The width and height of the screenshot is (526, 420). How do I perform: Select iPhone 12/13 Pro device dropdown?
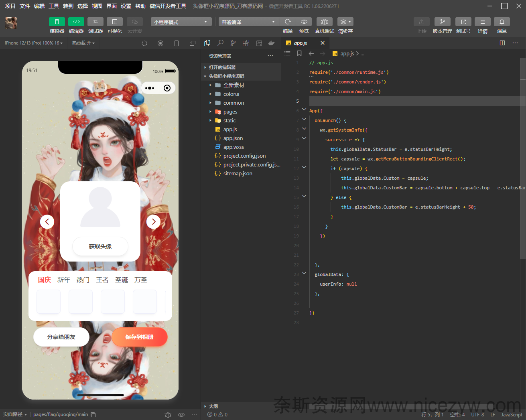(33, 43)
